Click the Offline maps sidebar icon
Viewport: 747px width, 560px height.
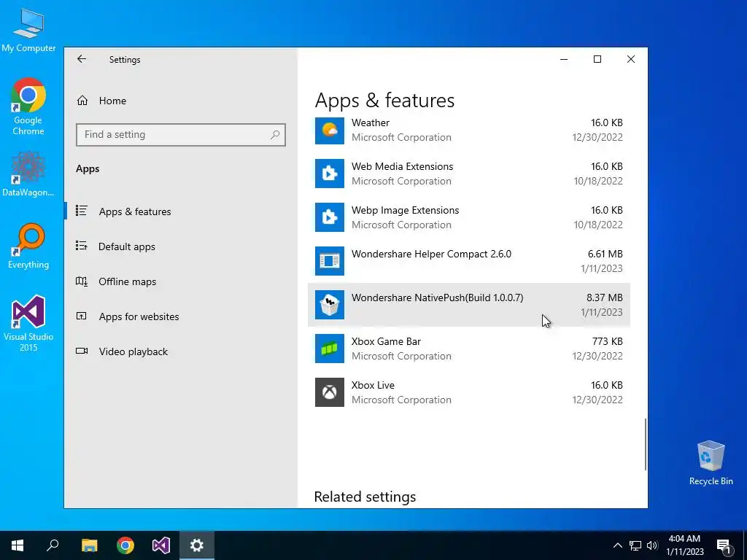[x=82, y=281]
